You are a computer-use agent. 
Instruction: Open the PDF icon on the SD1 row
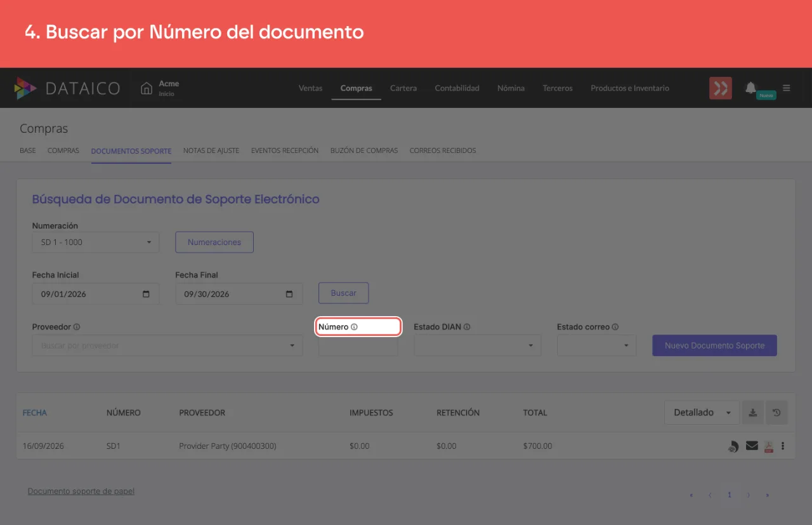coord(768,446)
